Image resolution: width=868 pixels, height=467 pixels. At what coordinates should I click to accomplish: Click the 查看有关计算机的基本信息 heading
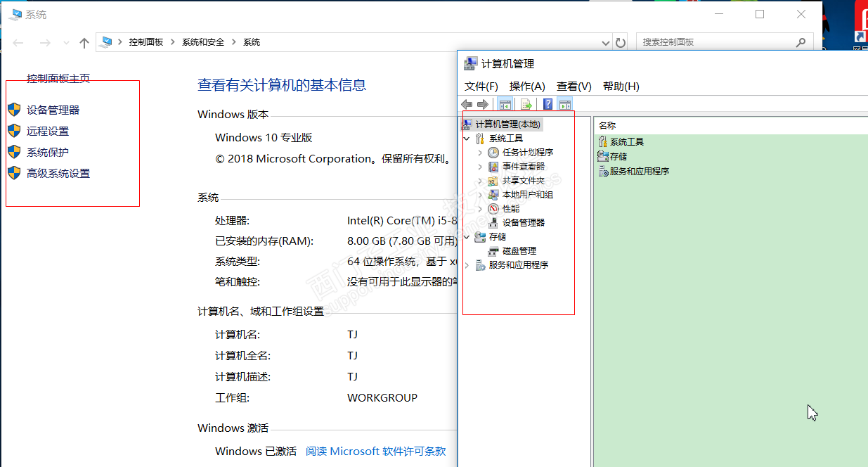(x=282, y=86)
